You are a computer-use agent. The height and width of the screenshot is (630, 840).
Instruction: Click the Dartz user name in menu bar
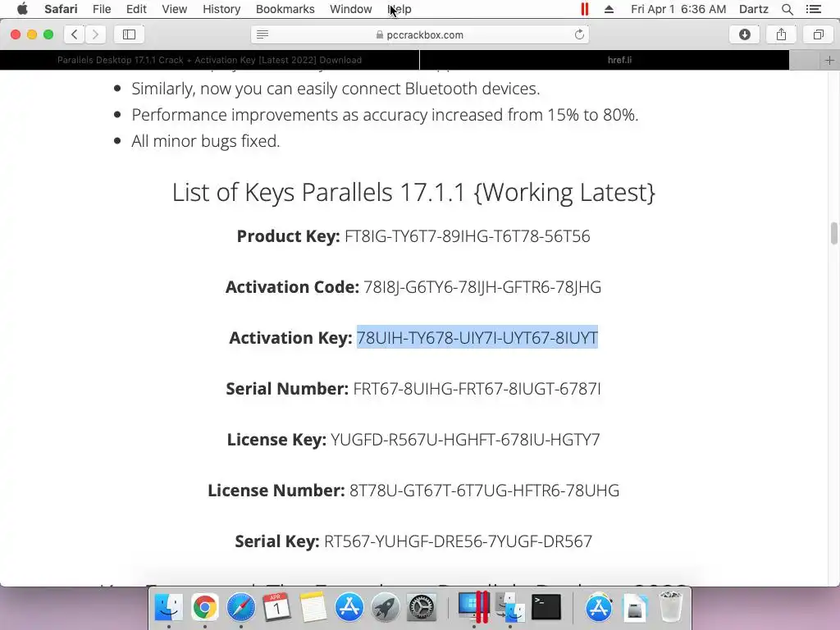pos(753,9)
